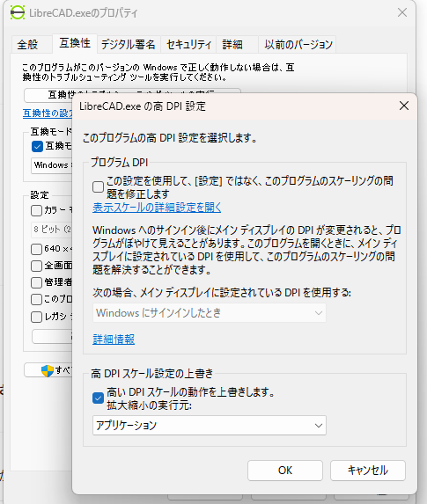Check the カラーモード option checkbox

click(36, 210)
